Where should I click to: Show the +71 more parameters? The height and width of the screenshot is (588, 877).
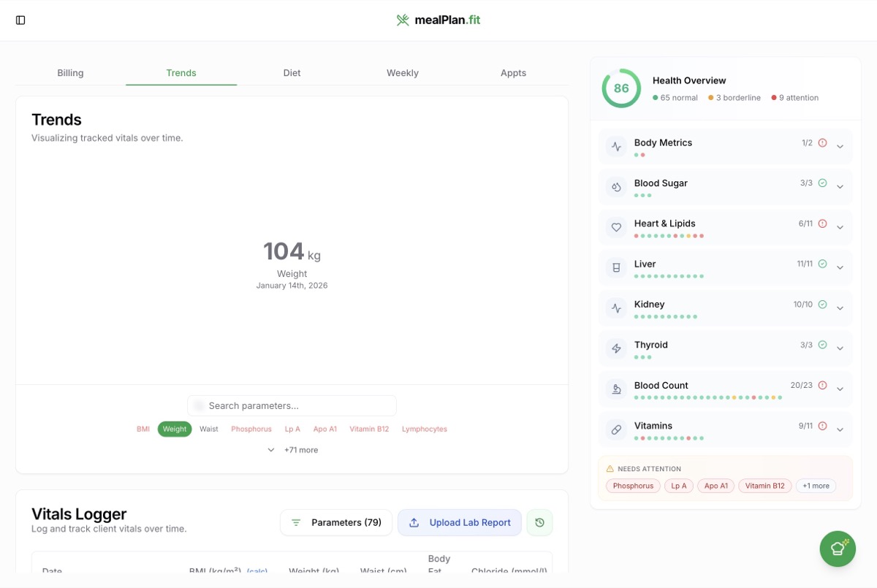click(x=292, y=450)
